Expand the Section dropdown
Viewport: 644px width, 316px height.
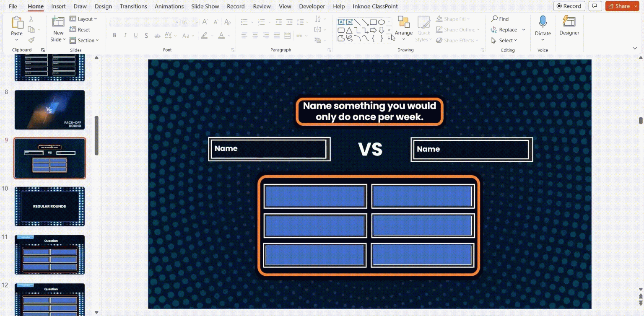coord(85,40)
